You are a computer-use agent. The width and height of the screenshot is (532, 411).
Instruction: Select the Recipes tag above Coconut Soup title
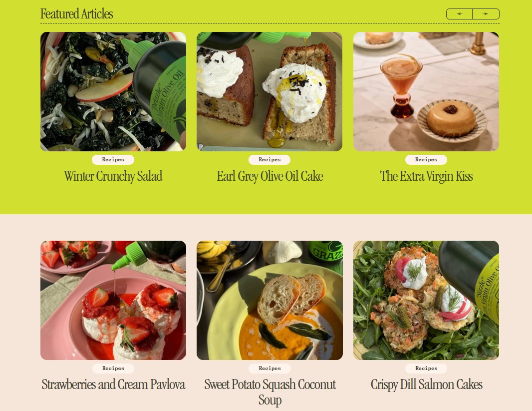tap(269, 368)
